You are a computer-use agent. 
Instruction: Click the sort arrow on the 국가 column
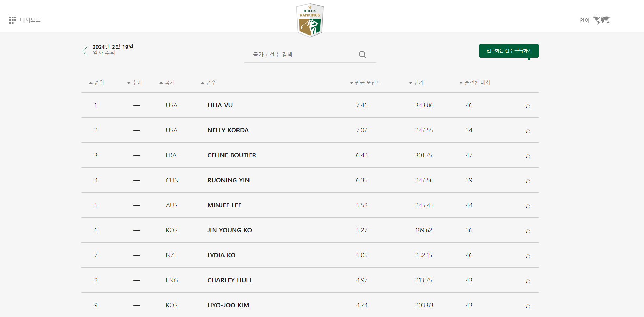[160, 82]
